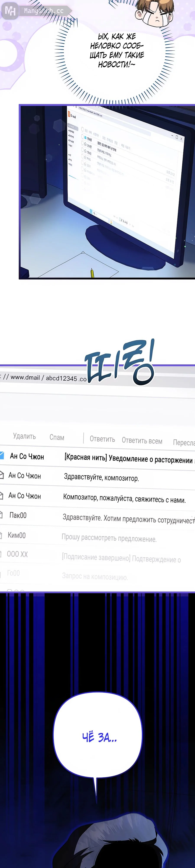Click Ответить всем in the mail toolbar

tap(142, 441)
